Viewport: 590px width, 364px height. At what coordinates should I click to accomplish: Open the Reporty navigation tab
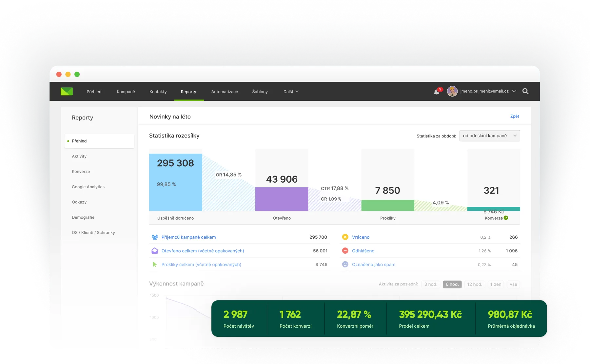point(188,92)
